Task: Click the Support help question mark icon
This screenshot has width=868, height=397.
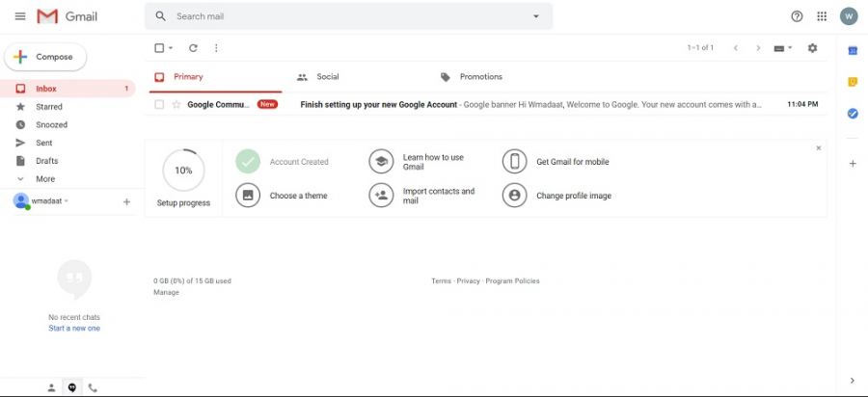Action: pos(797,16)
